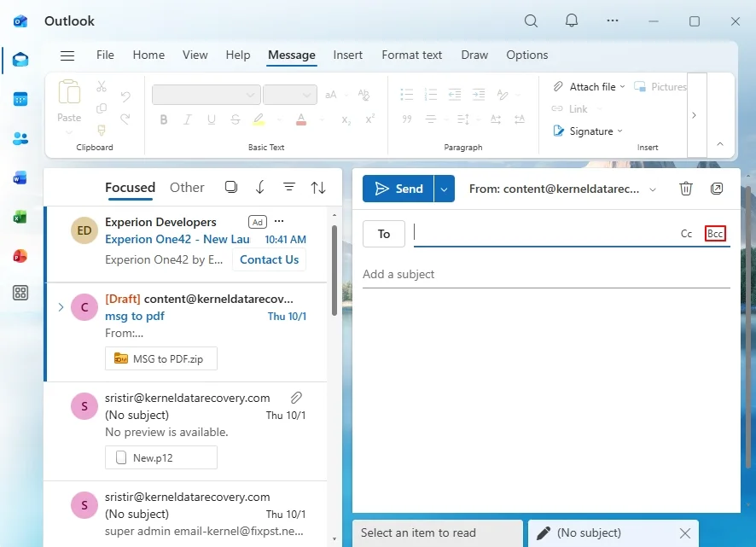756x547 pixels.
Task: Pick the font color swatch
Action: coord(301,119)
